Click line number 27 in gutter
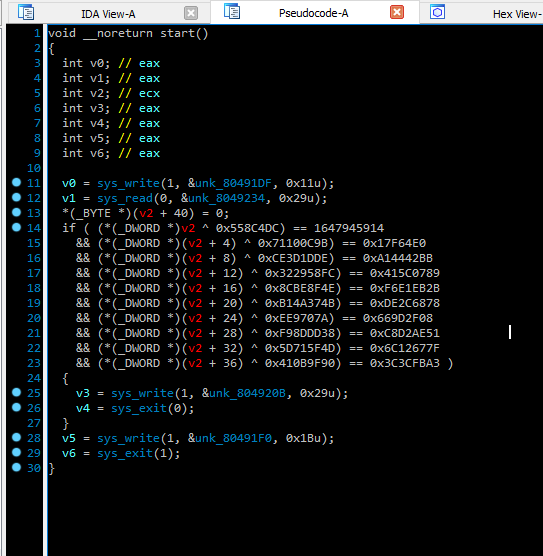543x556 pixels. pos(34,423)
